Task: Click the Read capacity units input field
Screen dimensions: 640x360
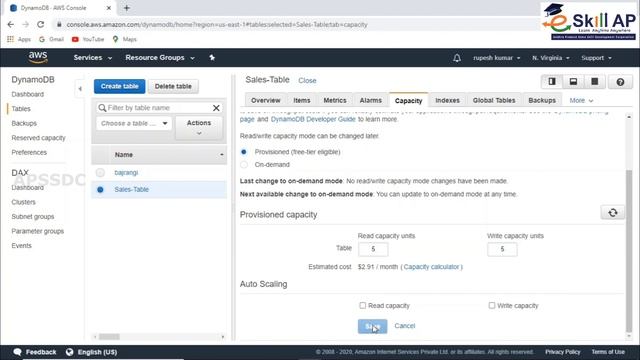Action: click(x=373, y=249)
